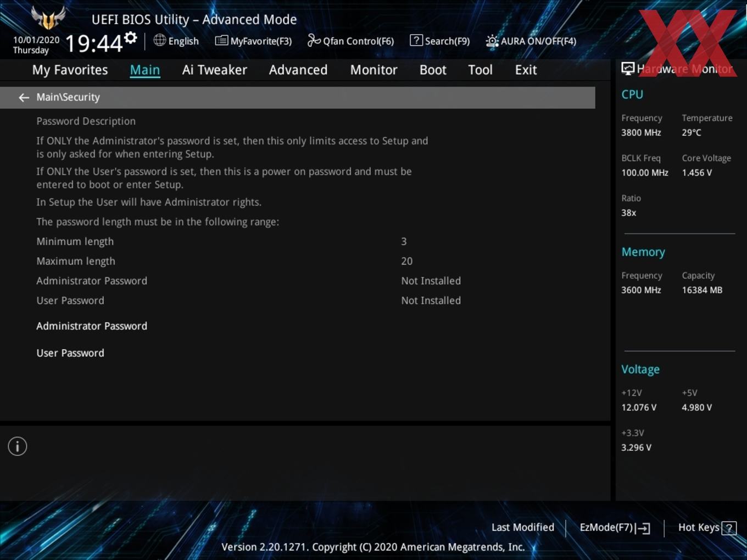Screen dimensions: 747x560
Task: Open Search(F9)
Action: [x=447, y=41]
